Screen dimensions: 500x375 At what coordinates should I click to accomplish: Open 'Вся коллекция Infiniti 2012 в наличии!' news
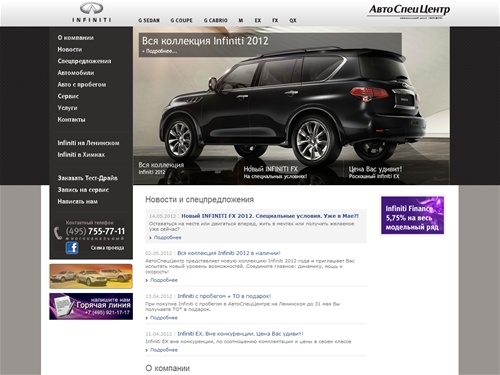[x=229, y=253]
